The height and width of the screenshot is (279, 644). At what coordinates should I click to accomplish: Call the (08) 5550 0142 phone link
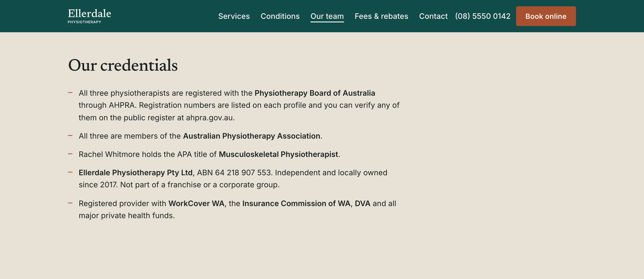pos(483,16)
